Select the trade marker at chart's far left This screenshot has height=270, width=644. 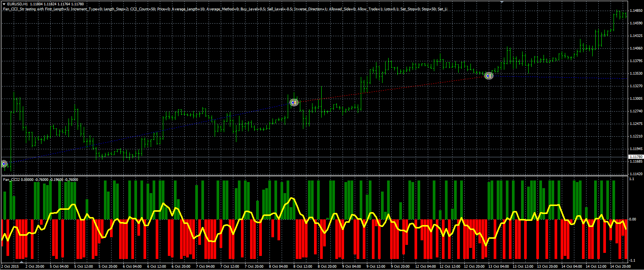click(x=4, y=164)
